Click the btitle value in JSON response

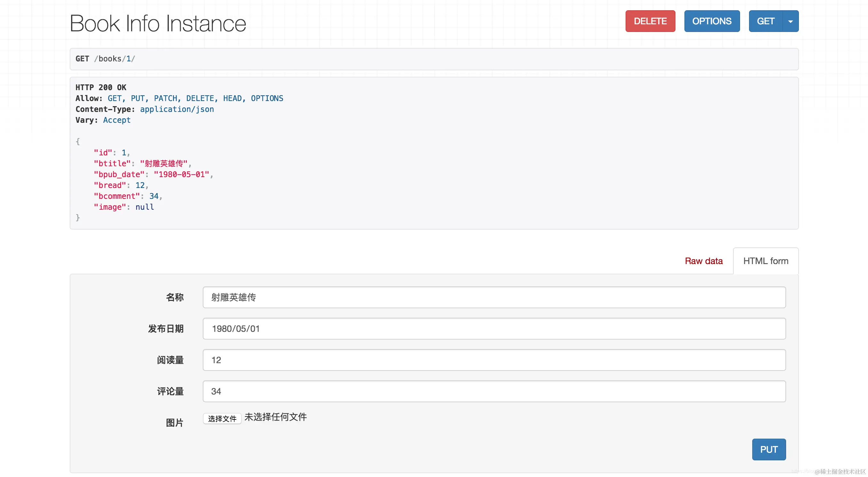[x=164, y=164]
